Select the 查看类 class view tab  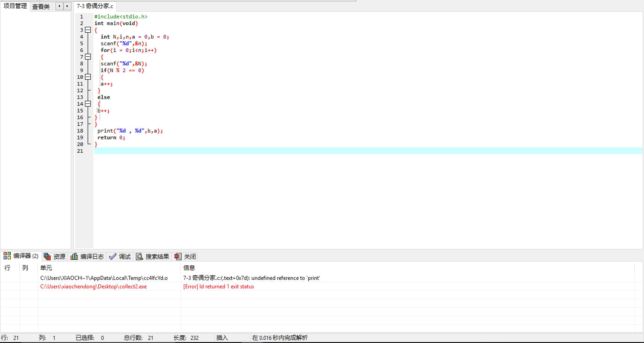point(41,6)
